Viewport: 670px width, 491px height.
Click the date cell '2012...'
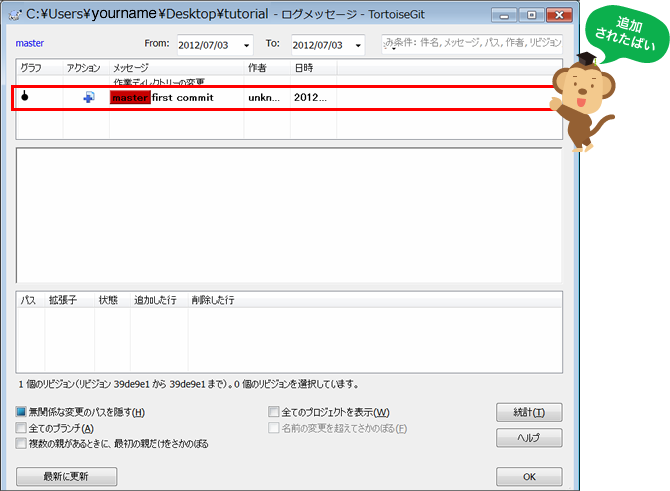pyautogui.click(x=310, y=98)
